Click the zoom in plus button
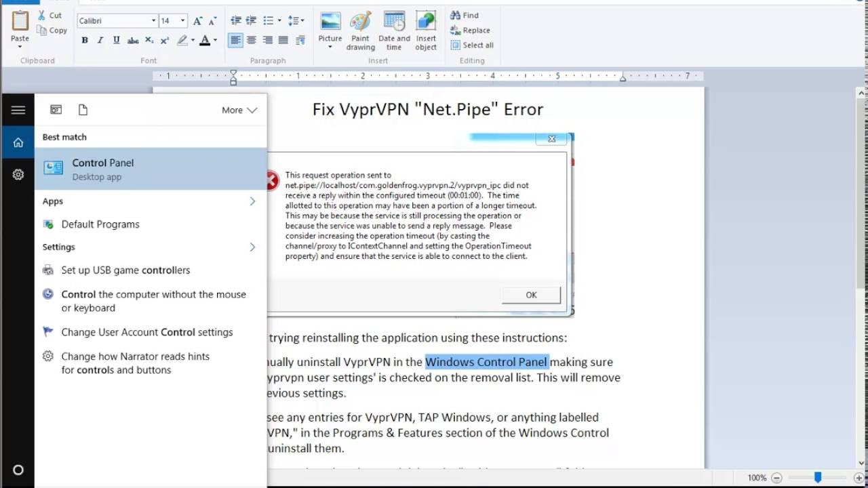 tap(860, 478)
